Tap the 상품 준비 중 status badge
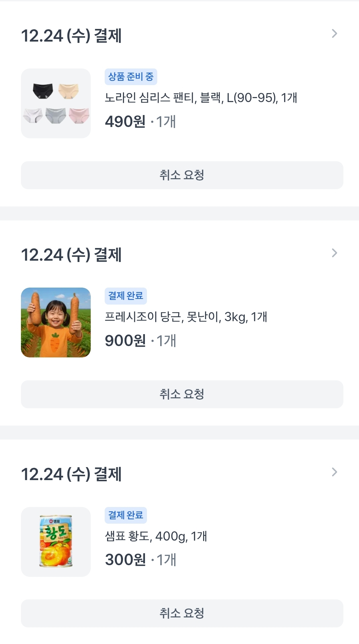The height and width of the screenshot is (644, 359). pos(131,77)
